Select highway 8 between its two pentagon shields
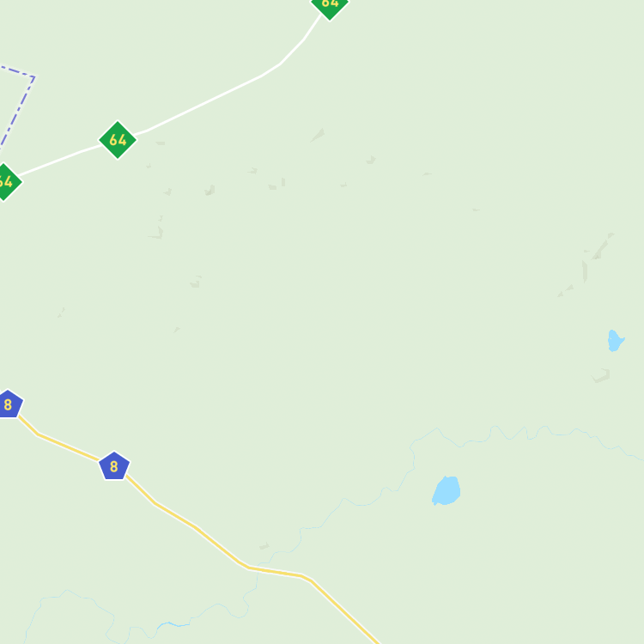This screenshot has width=644, height=644. [59, 441]
